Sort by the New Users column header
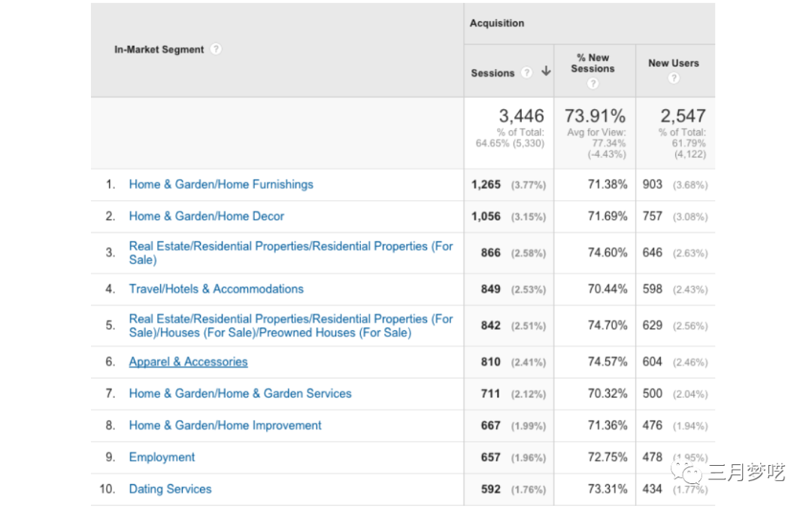The width and height of the screenshot is (812, 508). pos(674,63)
